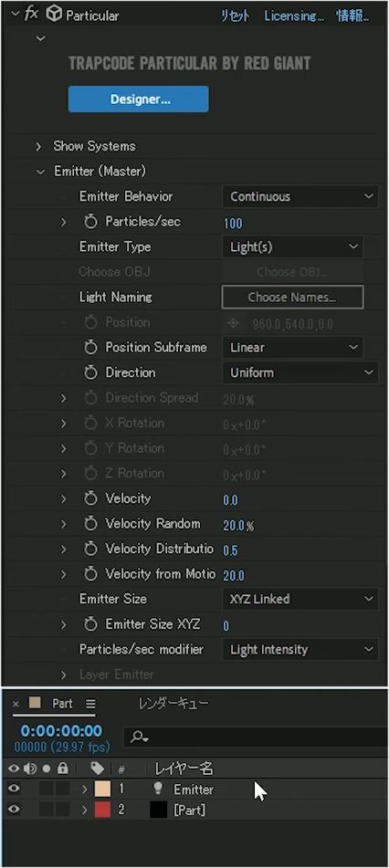The height and width of the screenshot is (868, 389).
Task: Click the Choose Names... button
Action: [x=292, y=298]
